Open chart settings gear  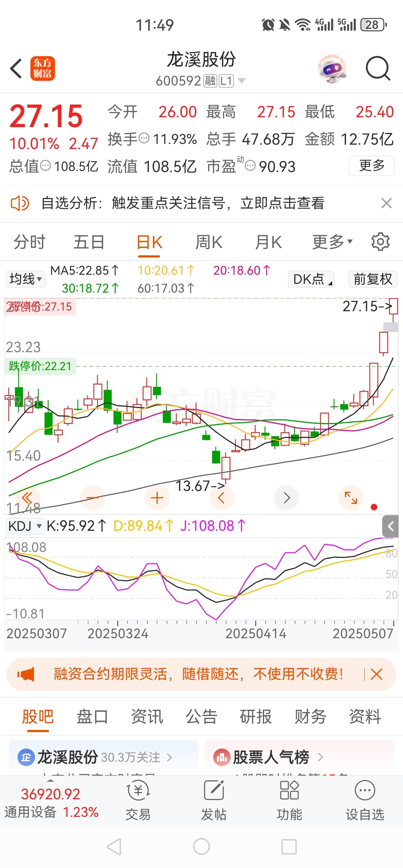coord(380,242)
